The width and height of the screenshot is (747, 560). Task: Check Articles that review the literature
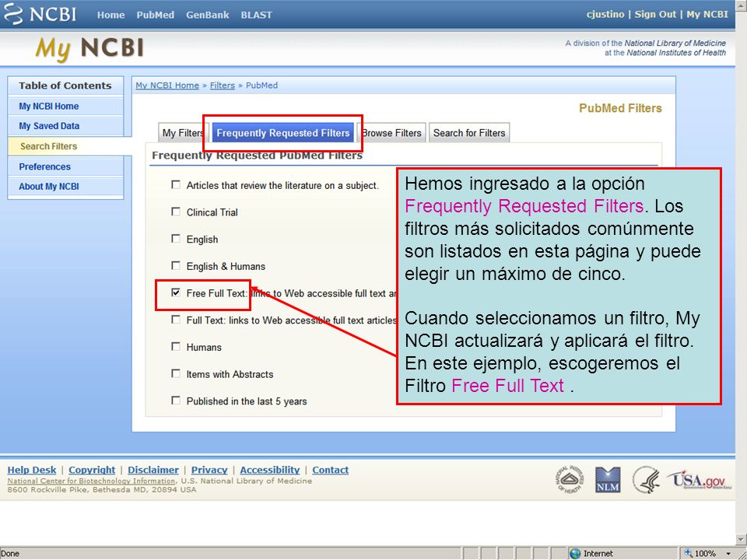[x=176, y=184]
